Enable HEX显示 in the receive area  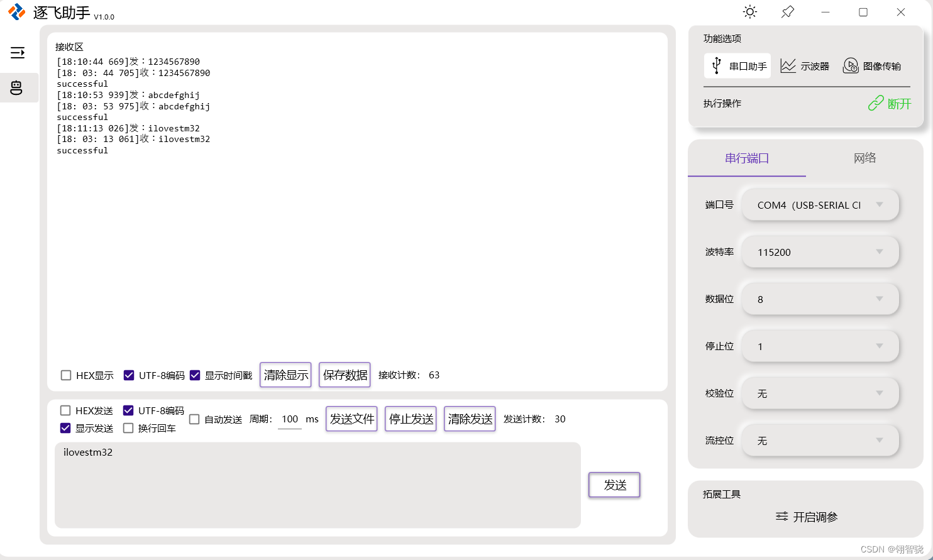click(x=66, y=375)
